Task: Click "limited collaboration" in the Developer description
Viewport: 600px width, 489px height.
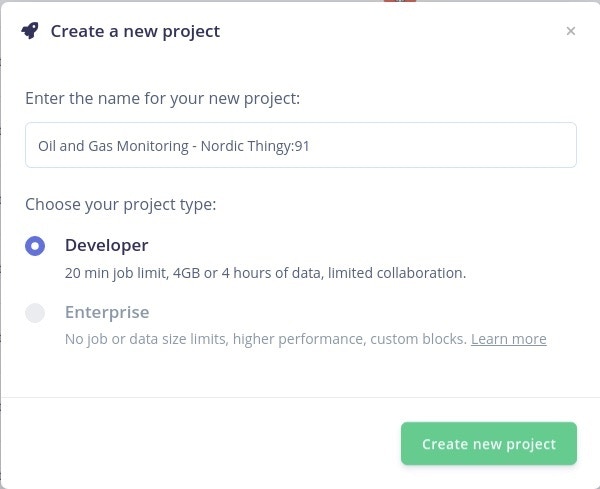Action: tap(403, 272)
